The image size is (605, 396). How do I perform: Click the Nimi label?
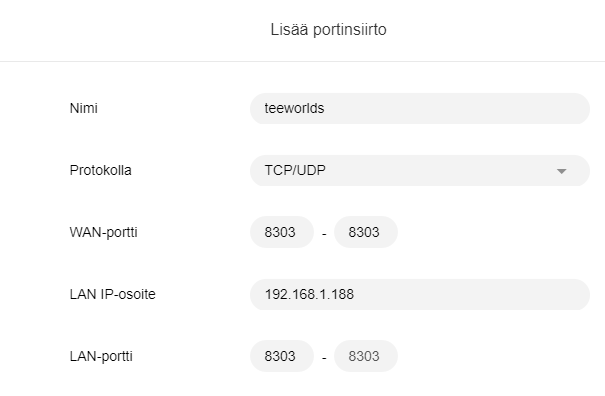coord(83,108)
